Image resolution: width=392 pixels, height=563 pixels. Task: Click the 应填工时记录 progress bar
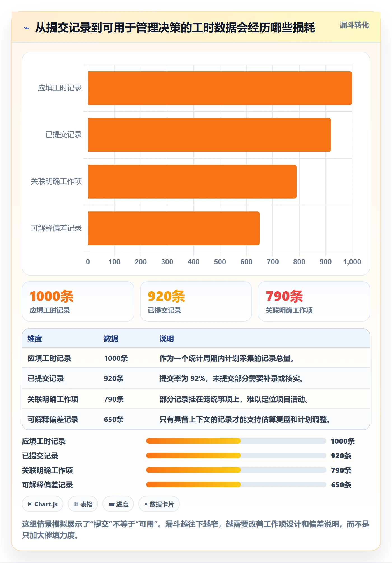click(236, 441)
